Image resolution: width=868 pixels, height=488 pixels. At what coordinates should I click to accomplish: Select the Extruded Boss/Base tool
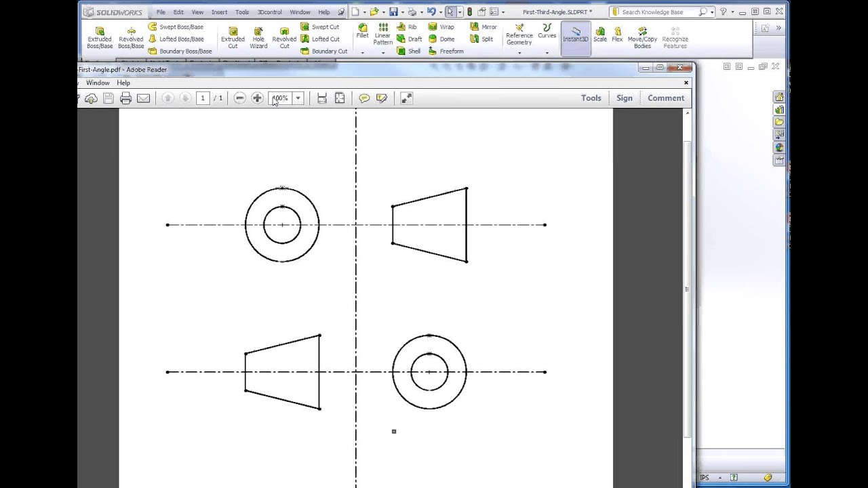(100, 38)
